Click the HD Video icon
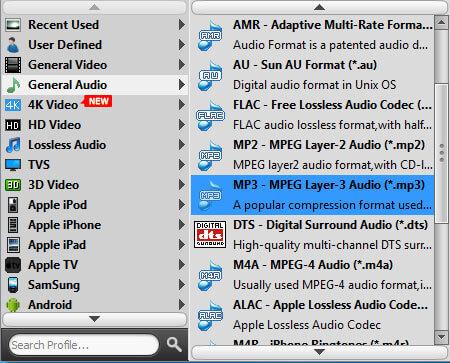The image size is (450, 363). coord(13,125)
